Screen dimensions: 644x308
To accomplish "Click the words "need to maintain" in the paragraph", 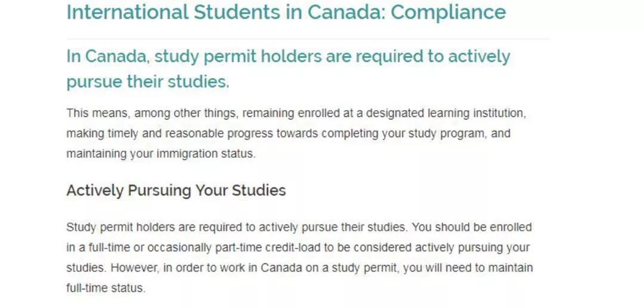I will tap(489, 268).
